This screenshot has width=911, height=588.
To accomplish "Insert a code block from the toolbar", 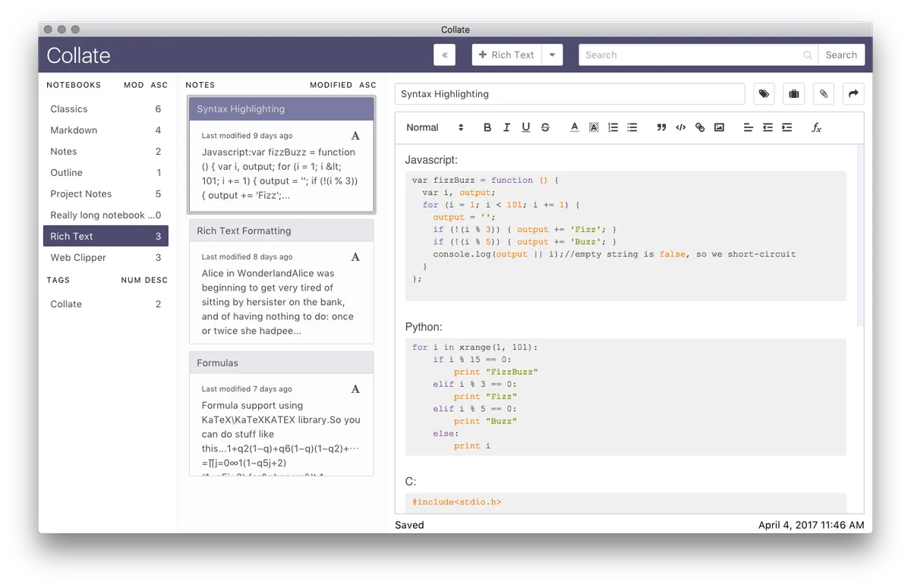I will pyautogui.click(x=681, y=127).
